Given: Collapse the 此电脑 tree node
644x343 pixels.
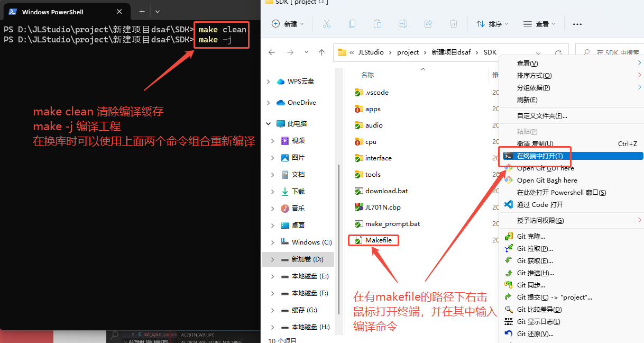Looking at the screenshot, I should 269,123.
